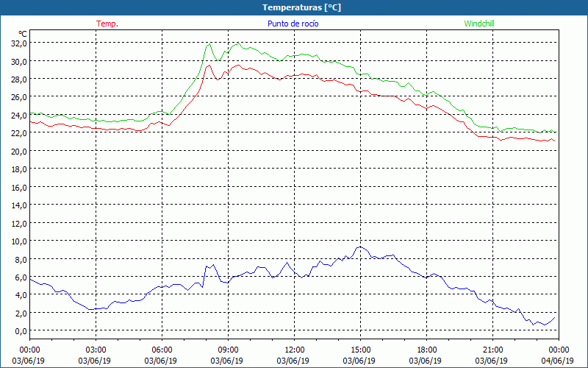Click the '24,0' y-axis value
Image resolution: width=588 pixels, height=368 pixels.
tap(19, 116)
